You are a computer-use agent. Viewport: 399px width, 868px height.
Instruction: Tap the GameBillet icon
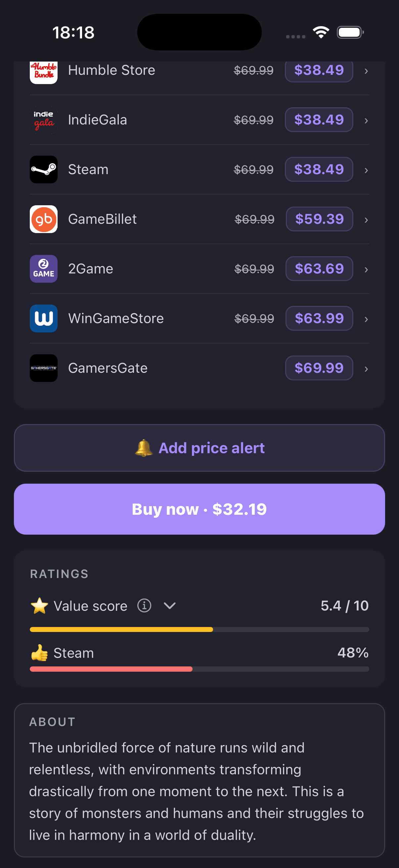point(43,219)
